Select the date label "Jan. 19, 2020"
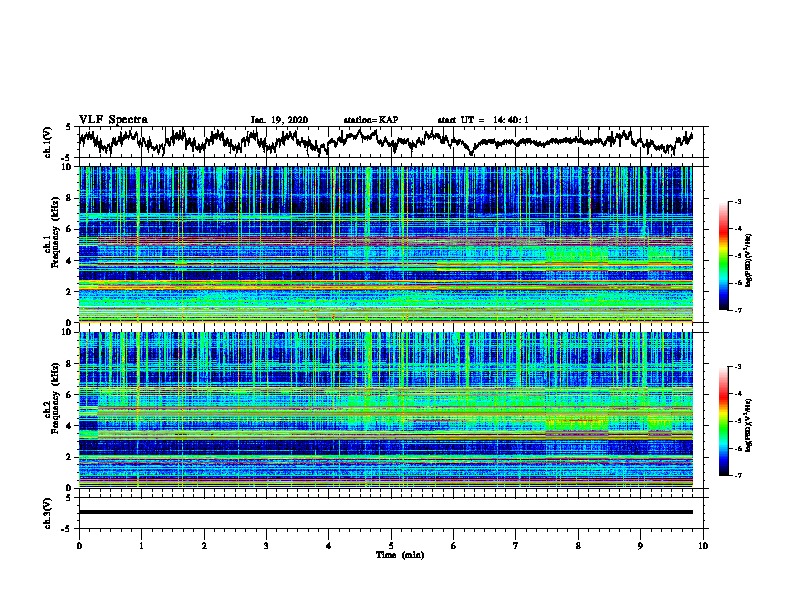The image size is (792, 612). tap(279, 120)
